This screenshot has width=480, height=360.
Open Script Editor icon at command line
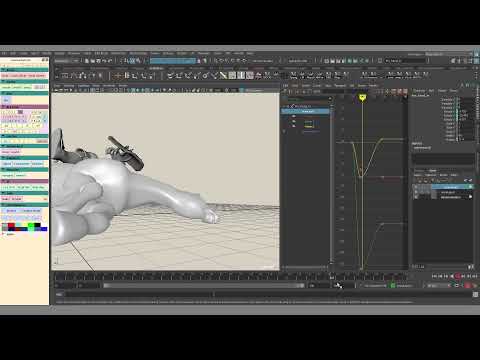(x=476, y=294)
